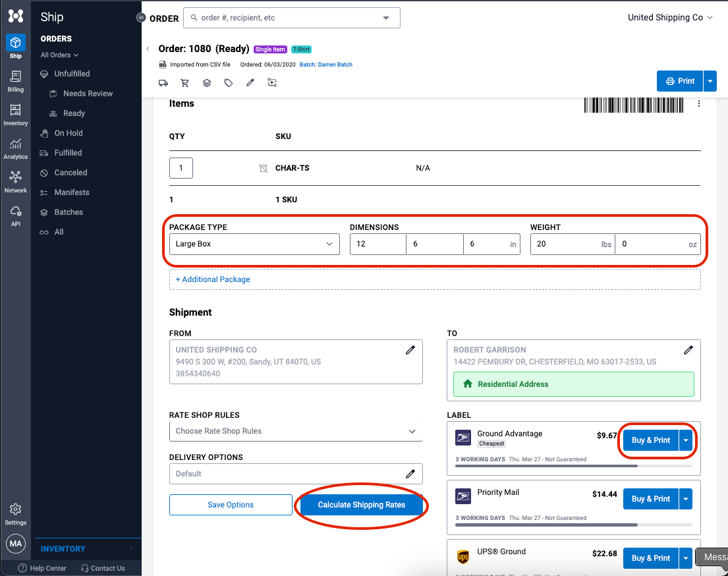Click the tag icon on the order toolbar
The height and width of the screenshot is (576, 728).
(x=229, y=82)
